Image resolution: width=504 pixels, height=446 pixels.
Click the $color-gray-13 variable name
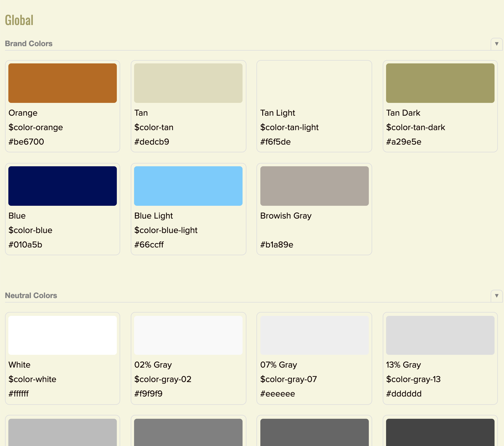click(413, 379)
